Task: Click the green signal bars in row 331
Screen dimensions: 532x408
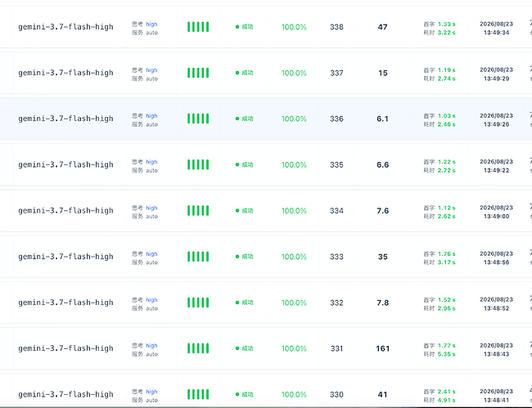Action: point(198,348)
